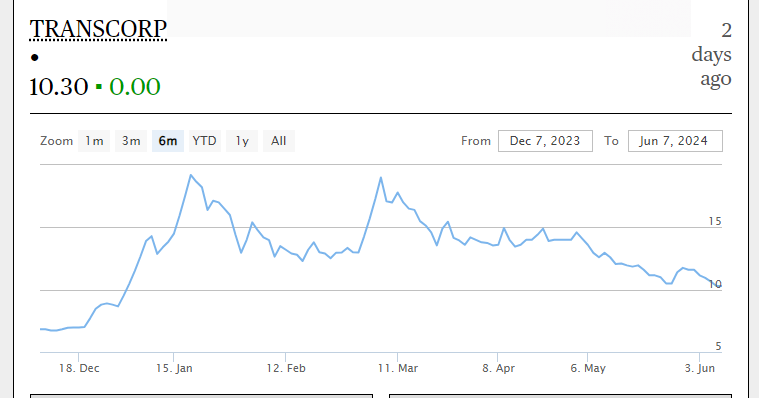Edit the To date Jun 7, 2024
759x398 pixels.
point(675,141)
